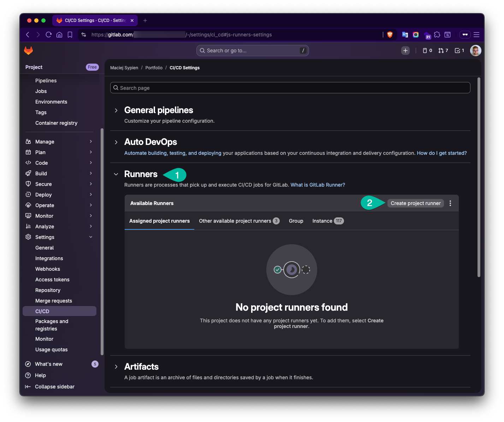The image size is (504, 422).
Task: Select Webhooks in the Settings sidebar
Action: (x=47, y=269)
